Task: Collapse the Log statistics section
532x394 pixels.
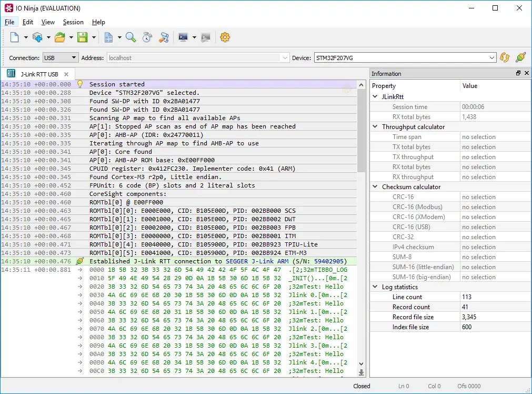Action: (x=375, y=287)
